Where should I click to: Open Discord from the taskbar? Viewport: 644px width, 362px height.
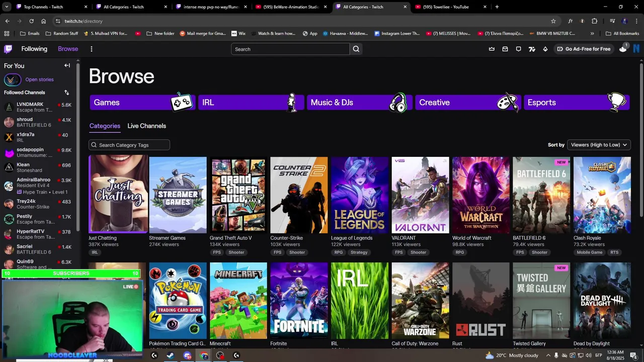click(187, 355)
